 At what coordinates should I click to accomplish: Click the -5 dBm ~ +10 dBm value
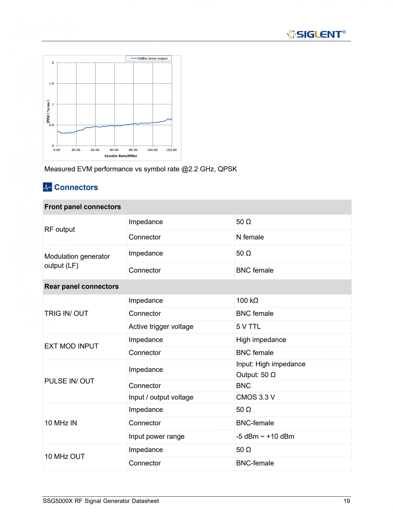(265, 436)
